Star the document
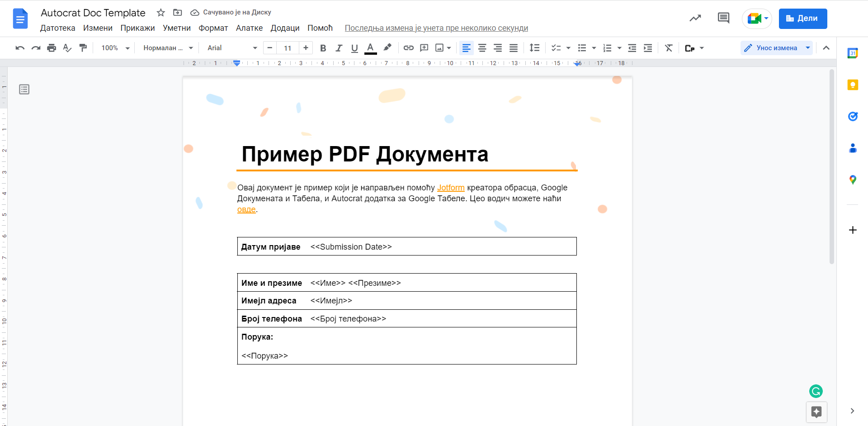Image resolution: width=868 pixels, height=426 pixels. (160, 13)
